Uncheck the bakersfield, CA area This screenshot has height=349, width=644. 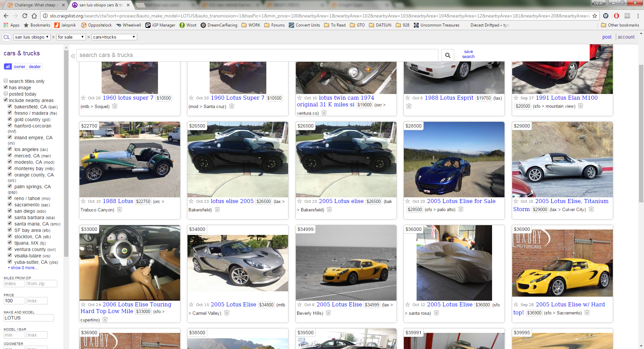click(10, 106)
